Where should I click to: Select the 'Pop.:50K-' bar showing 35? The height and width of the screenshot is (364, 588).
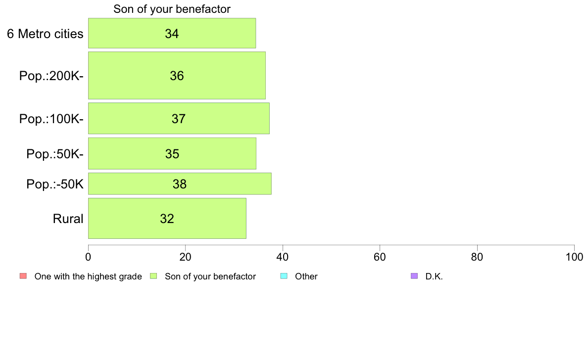(172, 153)
